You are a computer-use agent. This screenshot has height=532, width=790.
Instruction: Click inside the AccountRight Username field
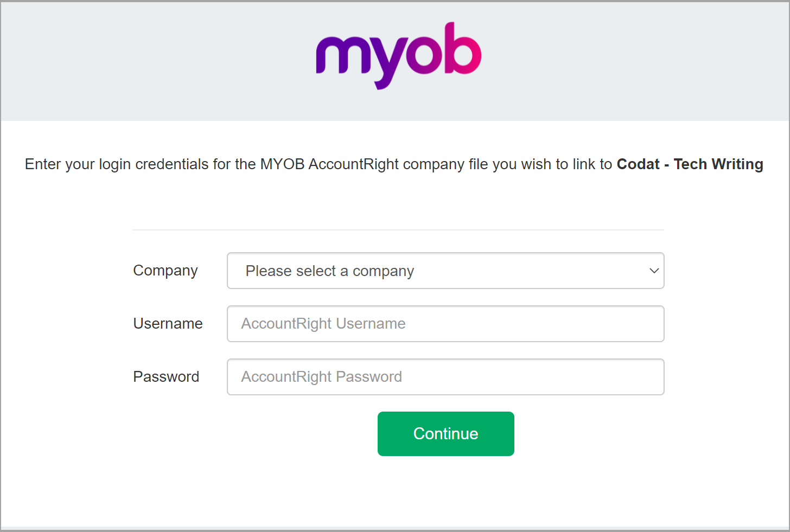tap(445, 323)
